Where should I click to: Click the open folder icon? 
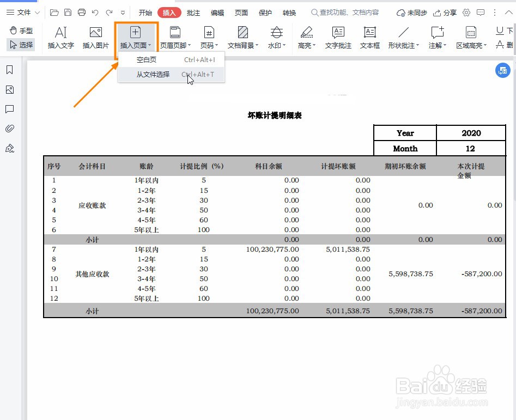[54, 13]
